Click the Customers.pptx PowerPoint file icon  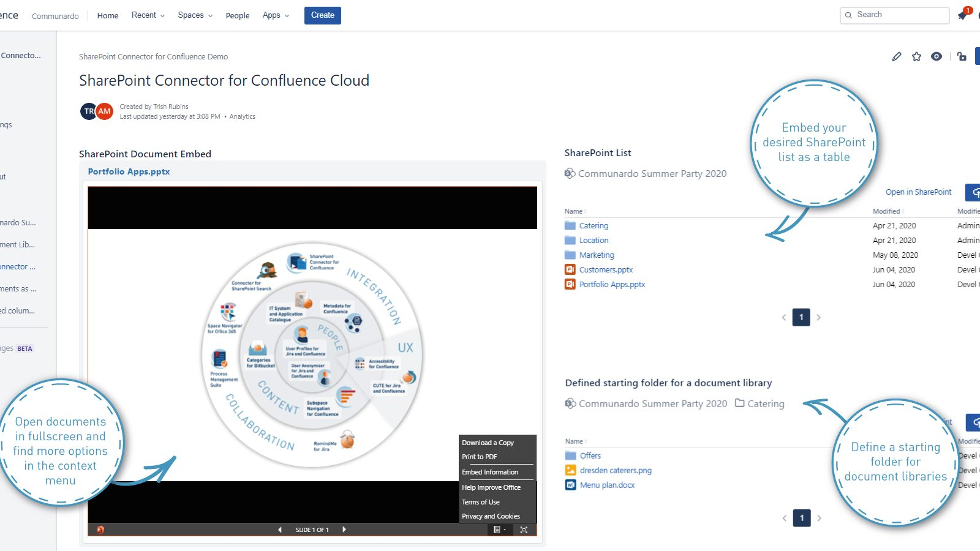click(570, 269)
